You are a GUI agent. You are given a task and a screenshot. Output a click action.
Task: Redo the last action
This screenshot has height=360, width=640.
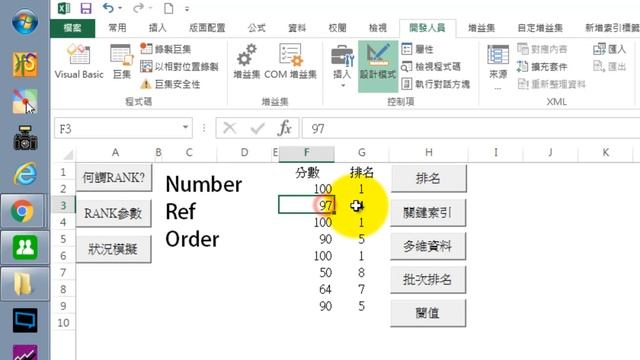139,8
